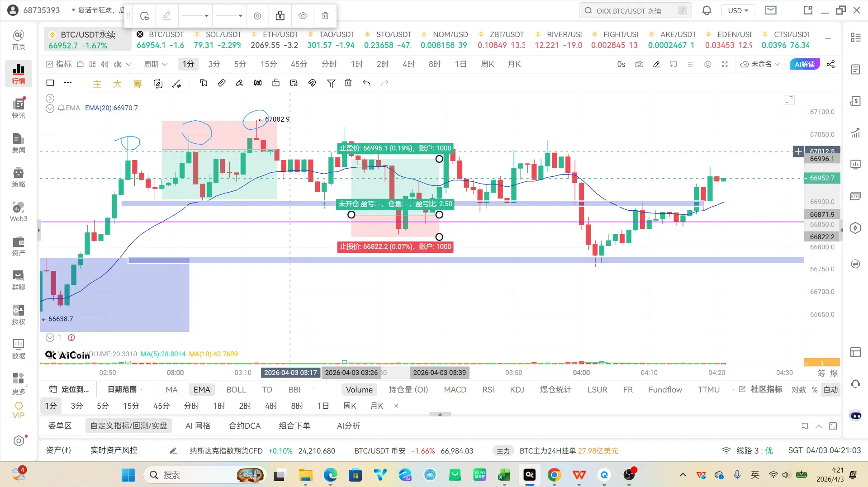This screenshot has width=868, height=487.
Task: Add a new ticker tab
Action: click(x=828, y=39)
